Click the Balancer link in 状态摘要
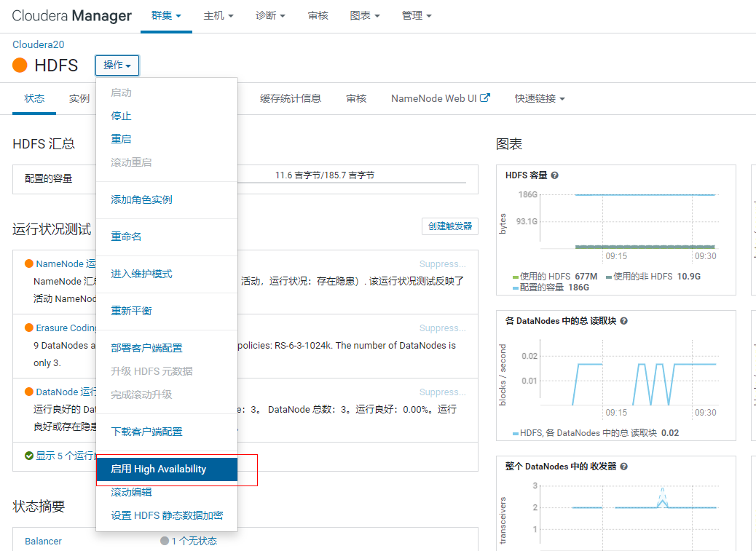This screenshot has width=756, height=551. 43,541
